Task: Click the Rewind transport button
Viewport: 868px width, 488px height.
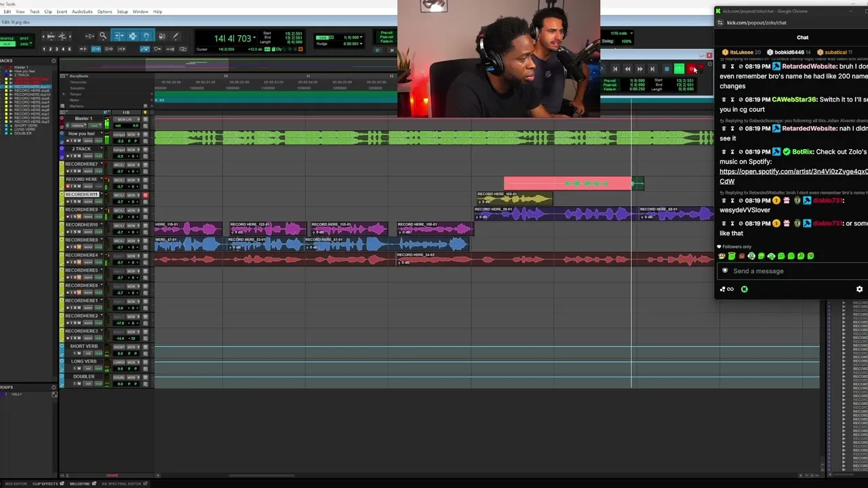Action: (628, 68)
